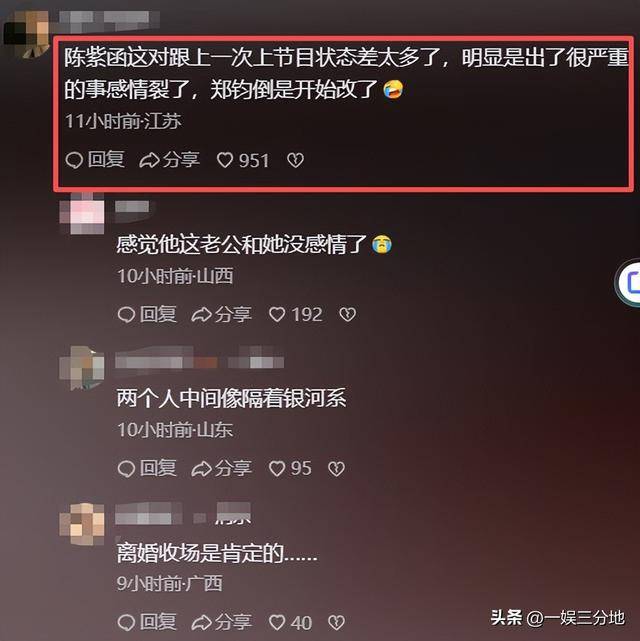Share the 两个人中间像隔着银河系 comment

(222, 468)
